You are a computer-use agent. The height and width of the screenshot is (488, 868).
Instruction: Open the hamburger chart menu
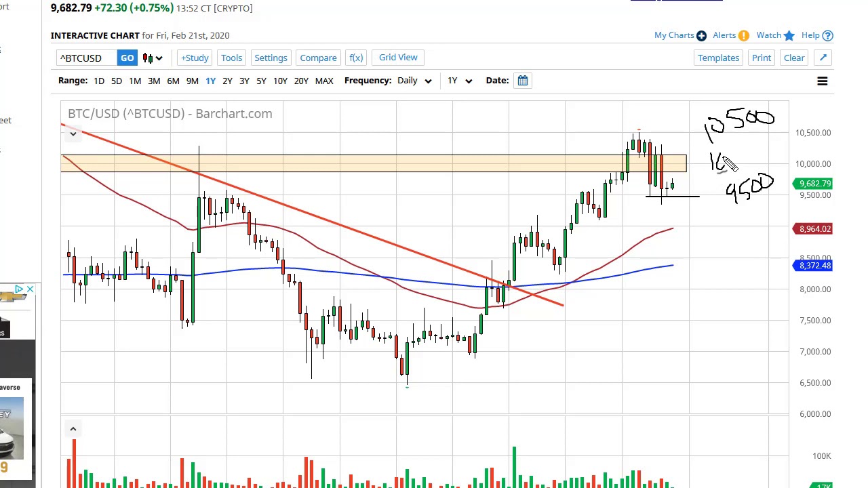[x=822, y=81]
